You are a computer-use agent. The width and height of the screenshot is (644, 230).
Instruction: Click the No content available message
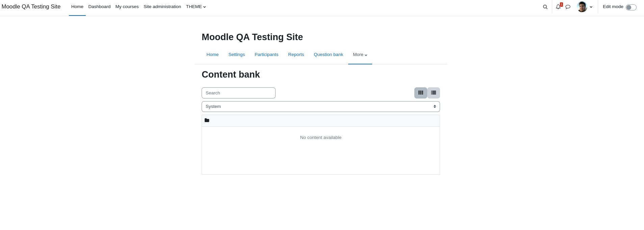[x=321, y=138]
